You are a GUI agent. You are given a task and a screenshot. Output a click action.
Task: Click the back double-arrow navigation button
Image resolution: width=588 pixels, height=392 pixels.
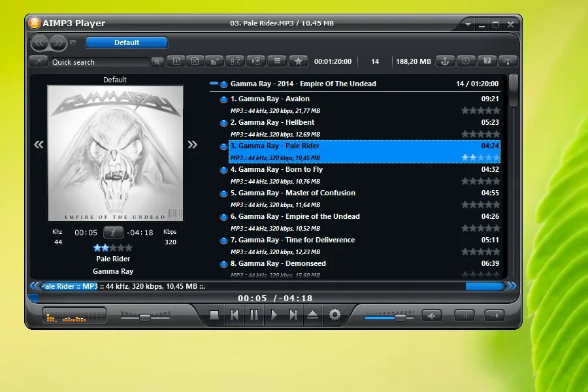39,42
